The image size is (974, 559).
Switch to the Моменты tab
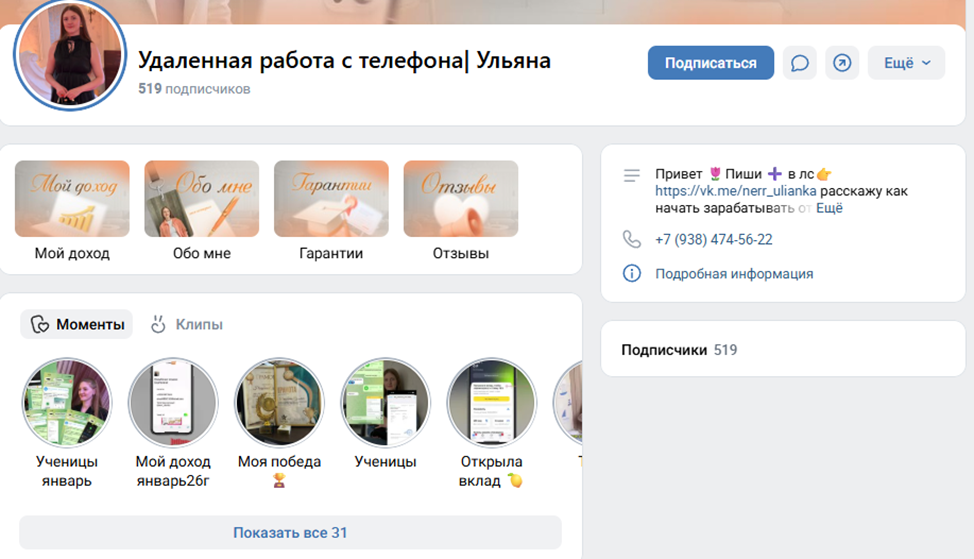click(77, 324)
